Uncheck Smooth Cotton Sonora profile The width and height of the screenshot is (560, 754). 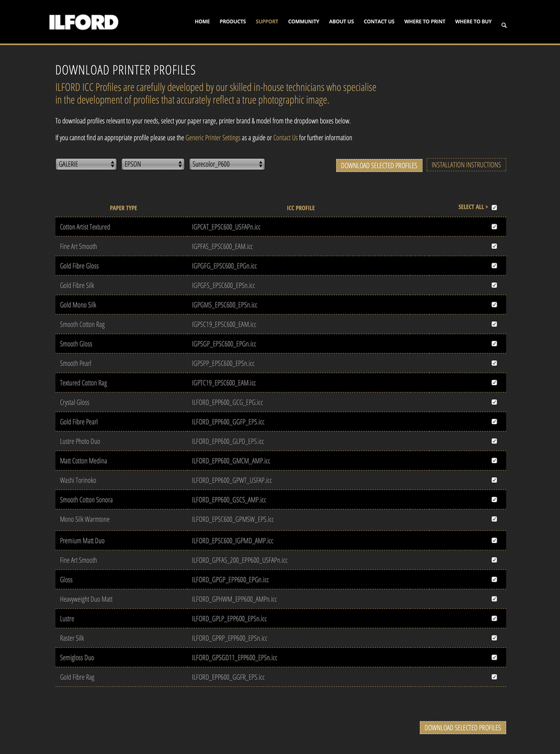tap(494, 500)
